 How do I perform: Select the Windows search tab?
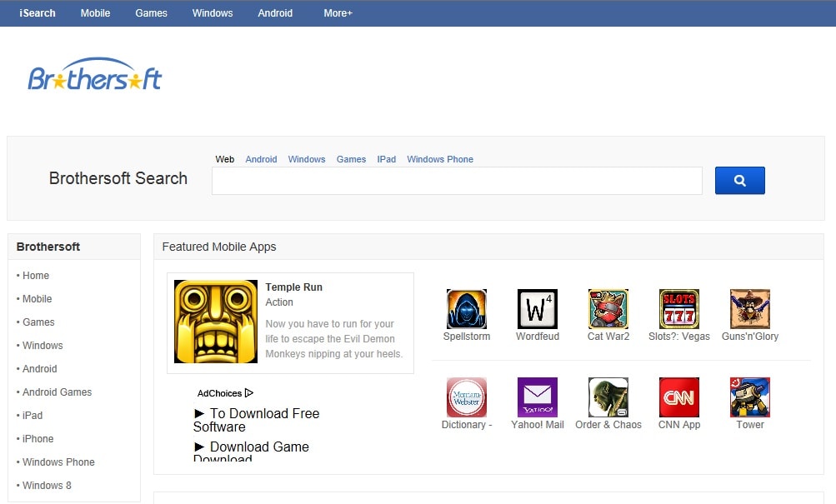click(x=307, y=159)
